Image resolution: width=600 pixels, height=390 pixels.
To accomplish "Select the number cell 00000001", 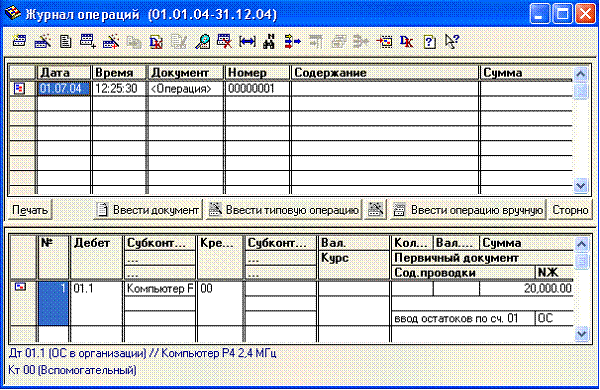I will [258, 88].
